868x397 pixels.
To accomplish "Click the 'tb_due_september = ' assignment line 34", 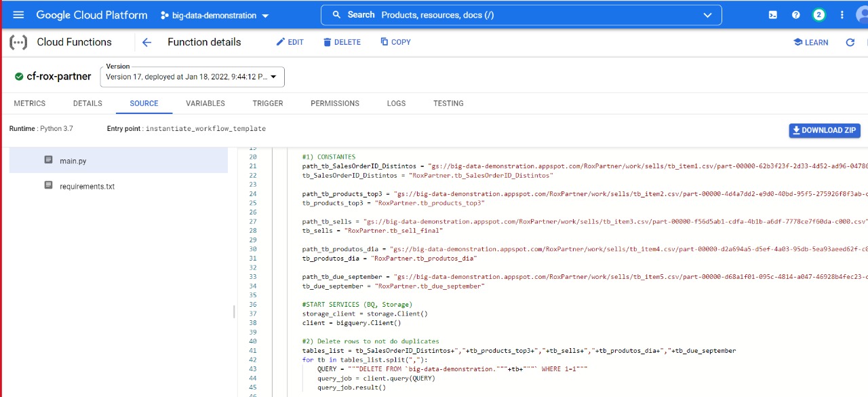I will tap(393, 286).
